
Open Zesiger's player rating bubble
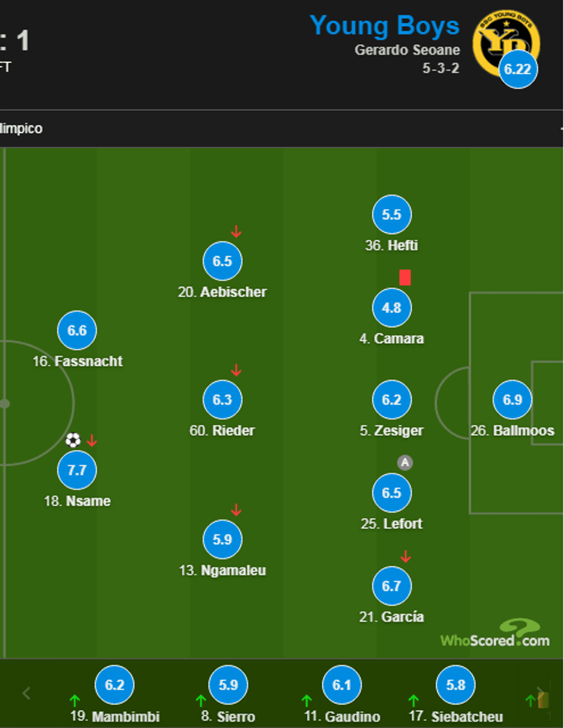click(391, 400)
